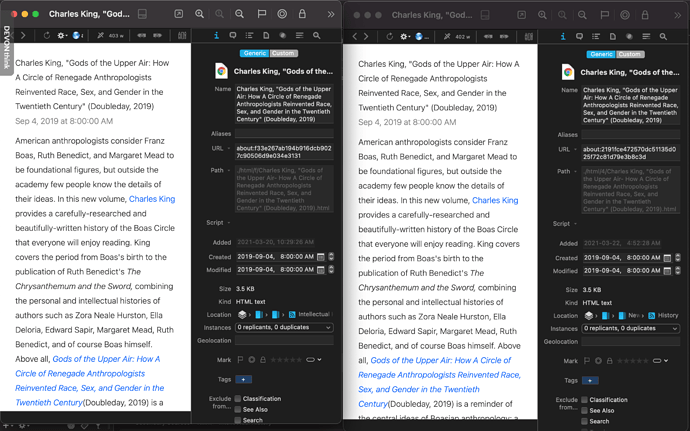Enable Exclude from Classification in left inspector
The width and height of the screenshot is (690, 431).
[x=238, y=399]
